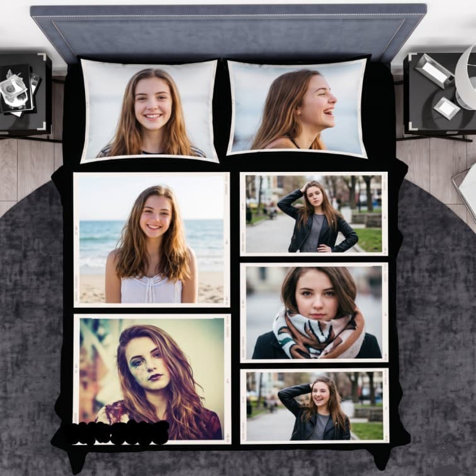Open the beach photo with white top

click(x=152, y=240)
